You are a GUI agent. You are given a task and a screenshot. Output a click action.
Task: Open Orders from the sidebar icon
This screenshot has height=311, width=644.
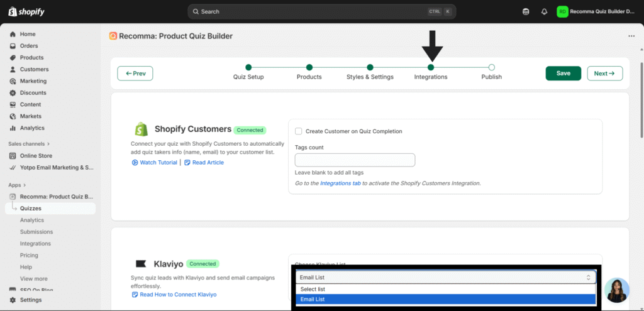(13, 46)
